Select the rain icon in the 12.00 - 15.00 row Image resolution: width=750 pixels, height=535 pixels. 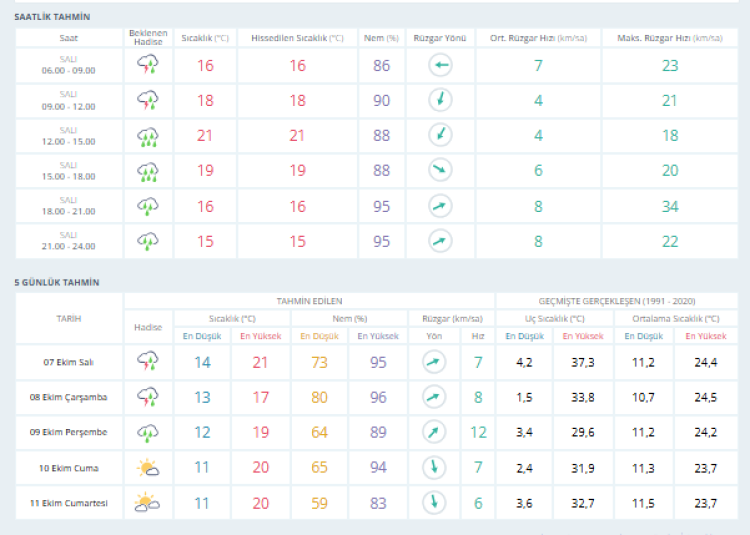tap(147, 136)
